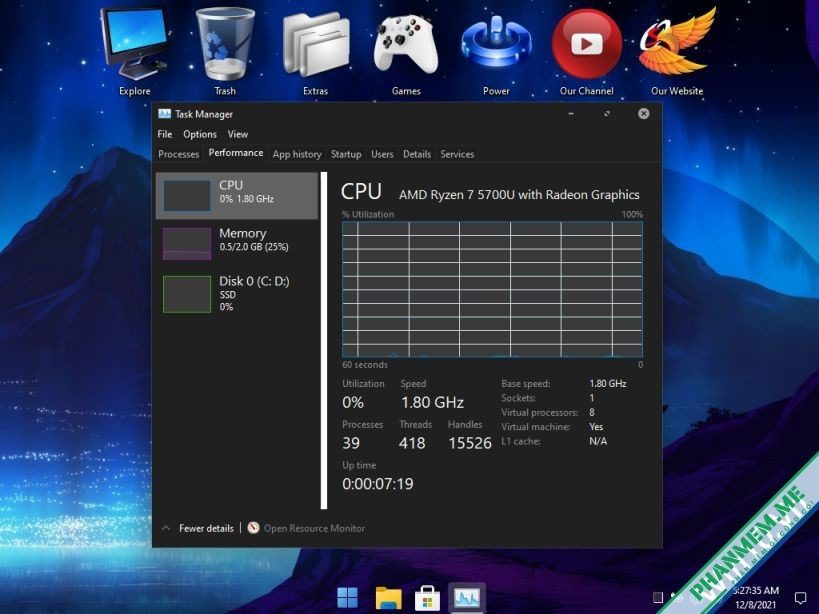This screenshot has height=614, width=819.
Task: Open File Explorer from the taskbar
Action: click(388, 598)
